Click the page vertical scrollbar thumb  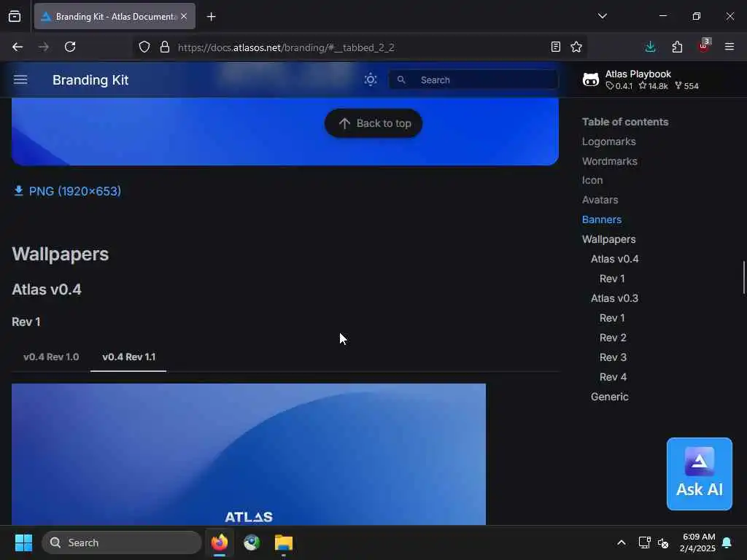[743, 278]
